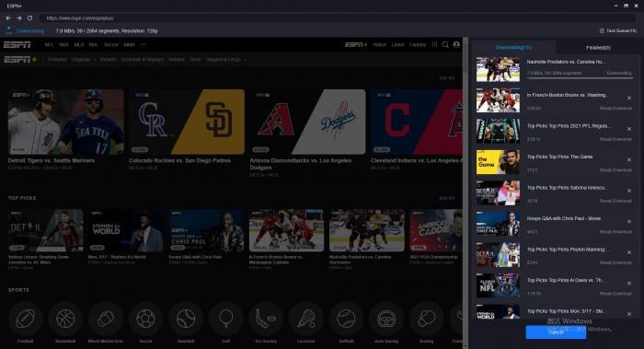
Task: Open the ESPN+ logo link in the subnav
Action: coord(20,60)
